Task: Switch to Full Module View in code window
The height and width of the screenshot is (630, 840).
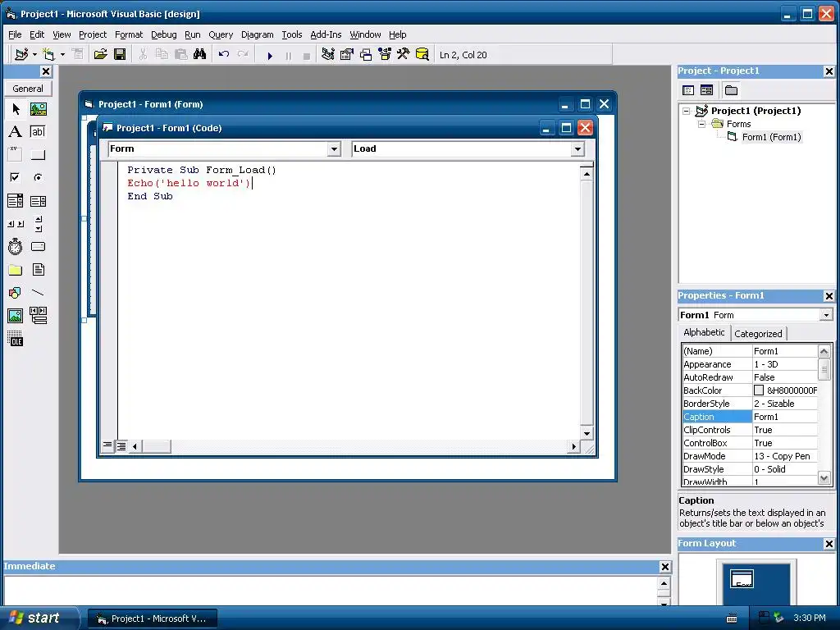Action: coord(121,445)
